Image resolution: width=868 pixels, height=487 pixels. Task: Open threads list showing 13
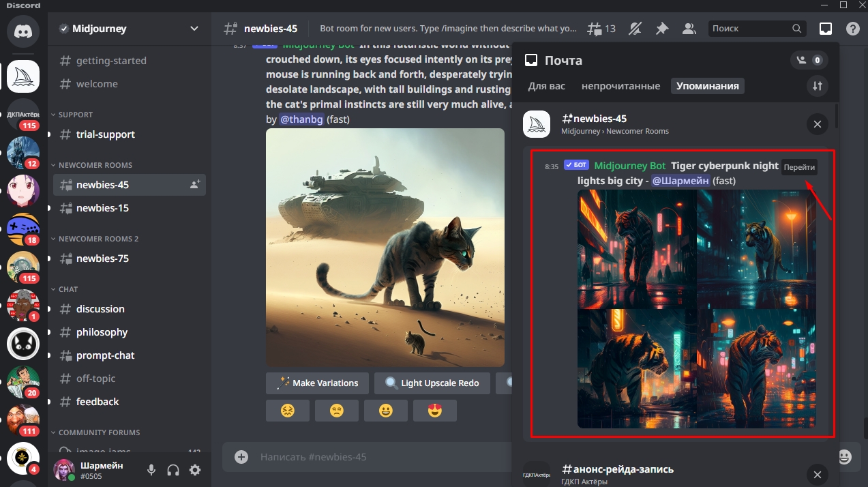click(x=601, y=29)
